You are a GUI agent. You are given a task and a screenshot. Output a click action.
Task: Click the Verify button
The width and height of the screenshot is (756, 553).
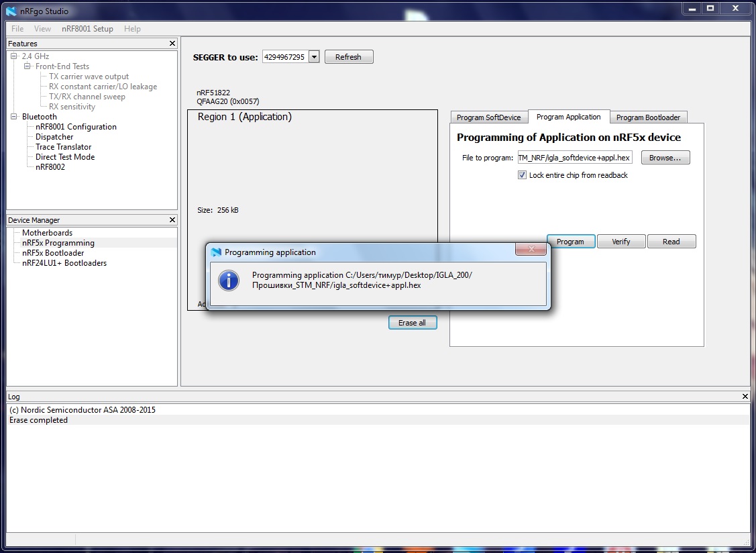point(621,242)
